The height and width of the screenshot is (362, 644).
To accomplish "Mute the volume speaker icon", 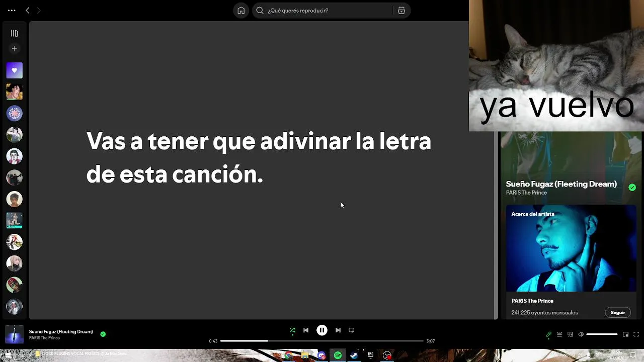I will point(581,334).
